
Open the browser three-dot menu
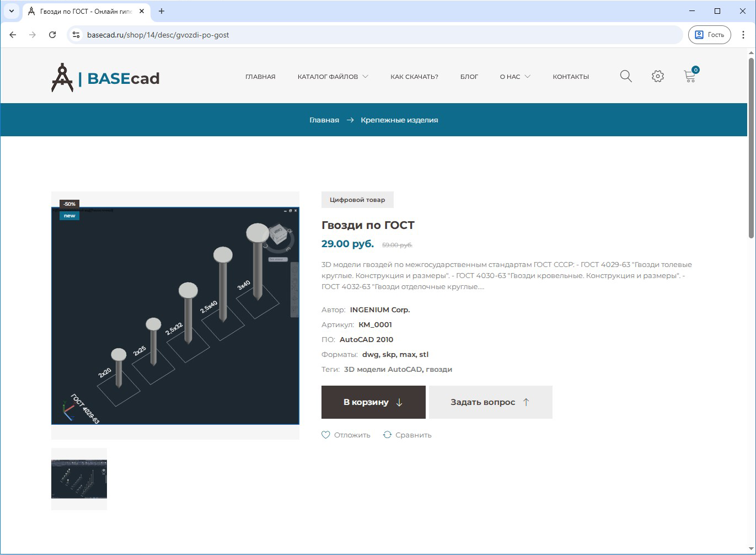point(743,35)
